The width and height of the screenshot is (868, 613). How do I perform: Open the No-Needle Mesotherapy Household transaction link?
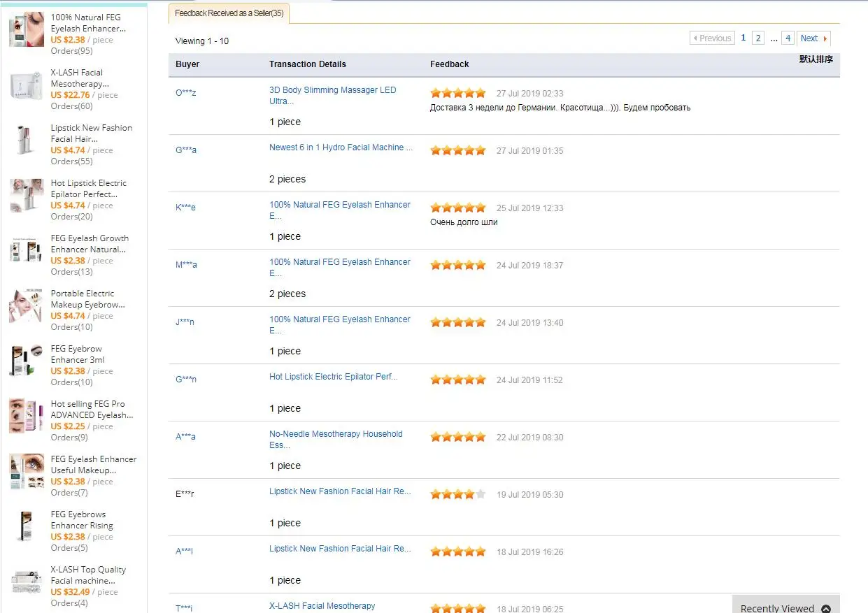(336, 440)
